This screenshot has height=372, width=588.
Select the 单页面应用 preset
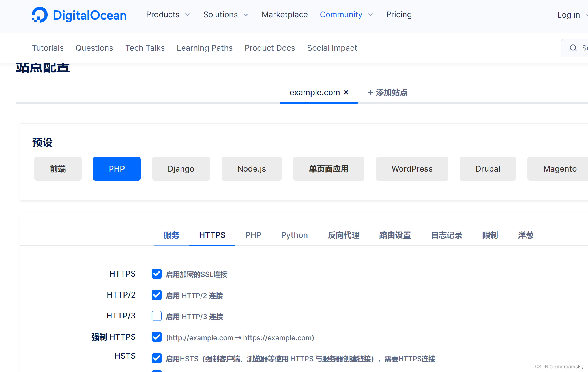[329, 169]
